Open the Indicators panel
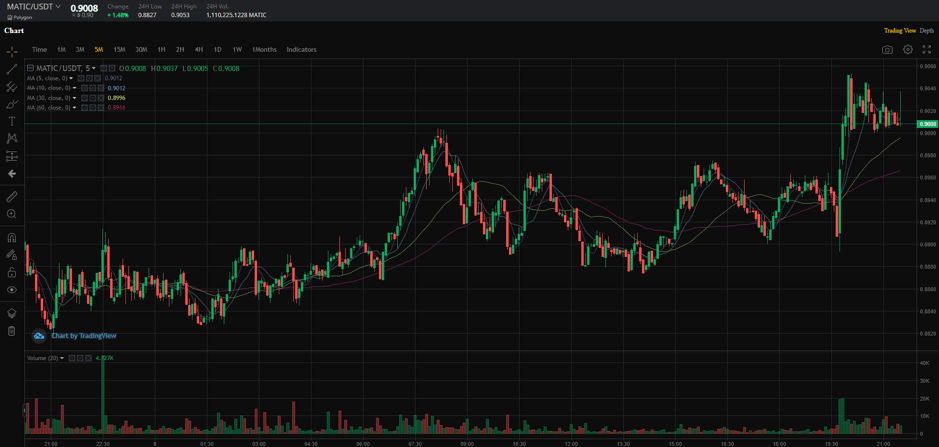 pyautogui.click(x=301, y=49)
